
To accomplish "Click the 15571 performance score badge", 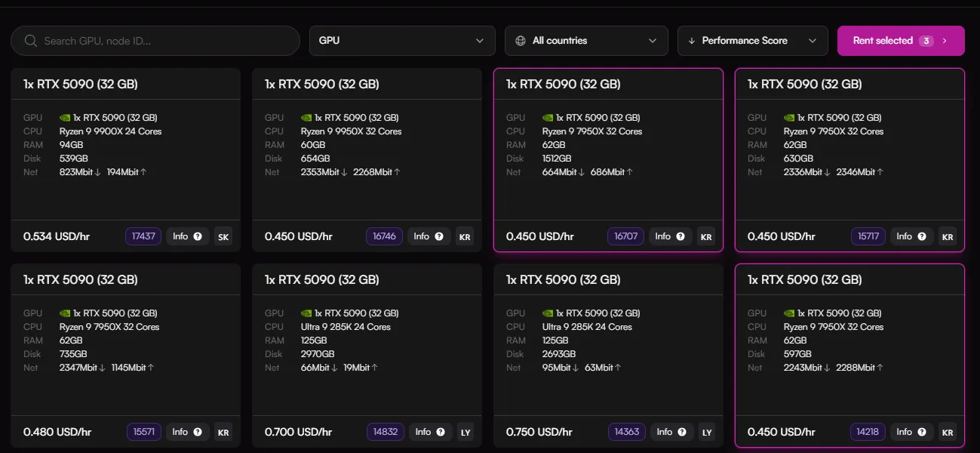I will click(x=143, y=432).
